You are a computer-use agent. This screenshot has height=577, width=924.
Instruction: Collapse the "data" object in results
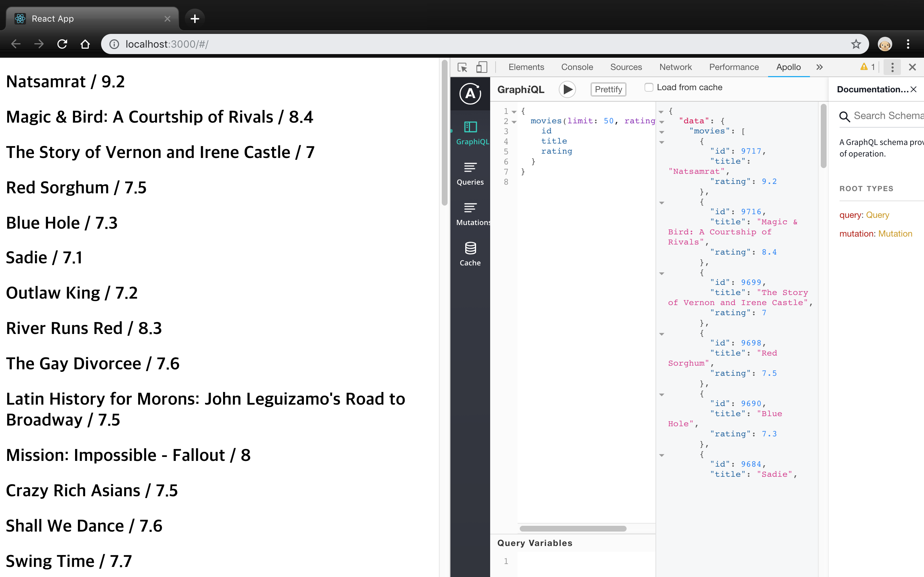(x=662, y=122)
